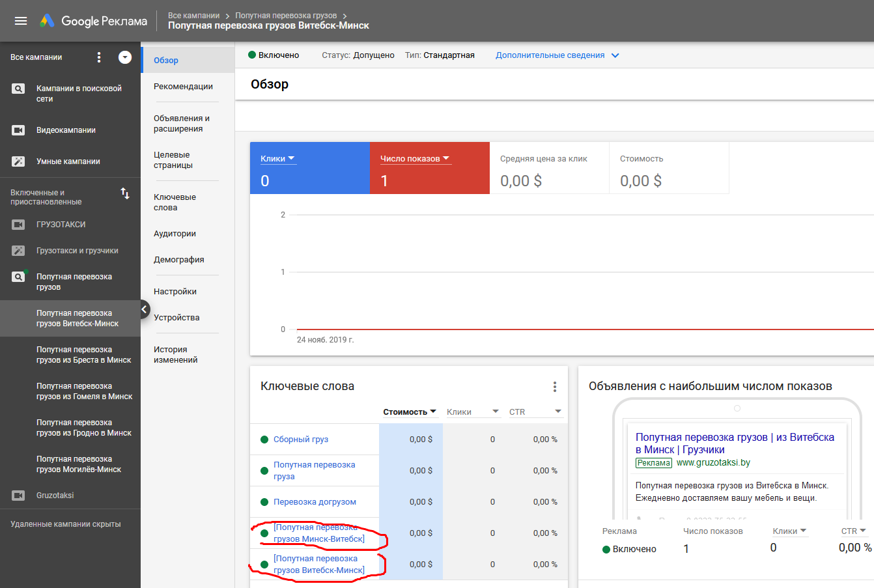Click the Gruzotaksi video campaign icon

pos(19,496)
